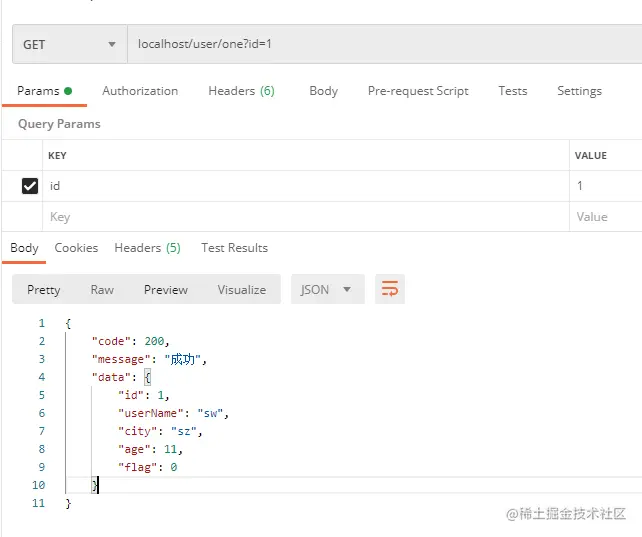Select the Preview view mode
The image size is (642, 537).
(x=165, y=290)
